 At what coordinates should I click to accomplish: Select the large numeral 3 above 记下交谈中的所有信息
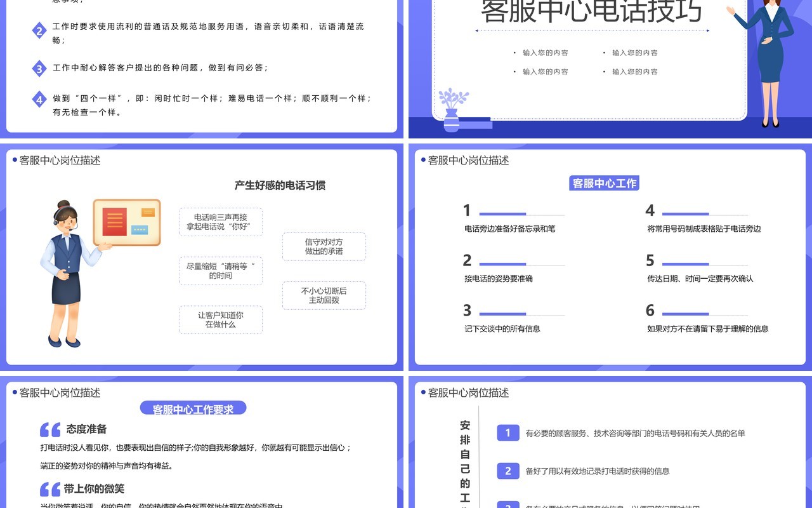click(x=467, y=311)
